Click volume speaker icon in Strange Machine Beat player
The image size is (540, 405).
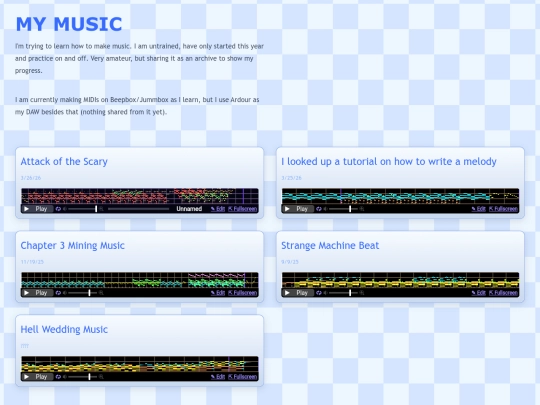[325, 293]
